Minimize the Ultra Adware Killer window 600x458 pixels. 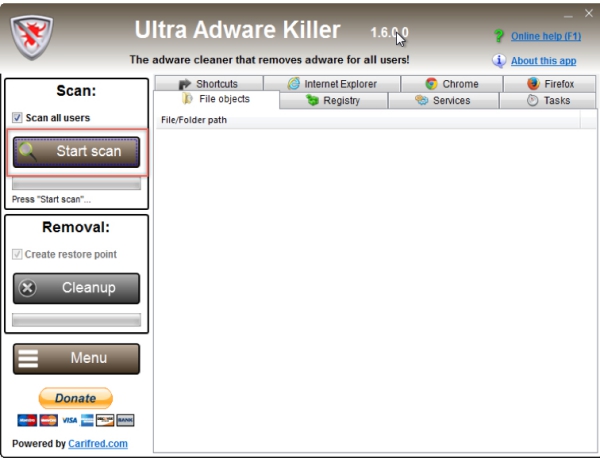[x=568, y=15]
